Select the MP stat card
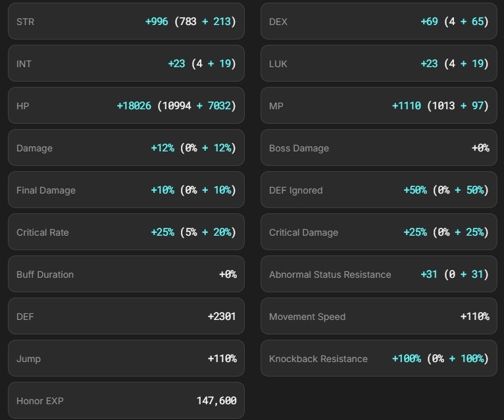Viewport: 504px width, 420px height. tap(378, 106)
